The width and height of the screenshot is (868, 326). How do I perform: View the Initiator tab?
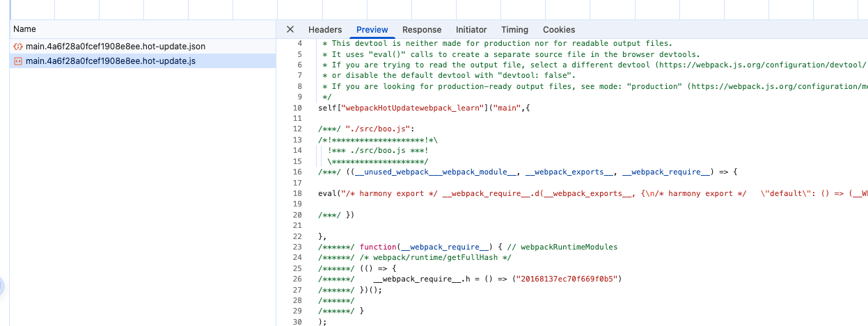(471, 29)
